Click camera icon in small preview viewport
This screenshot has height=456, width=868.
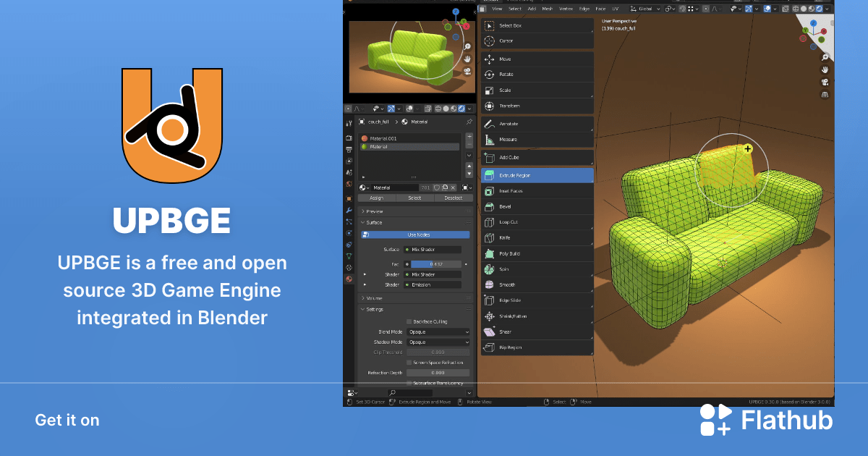coord(468,71)
